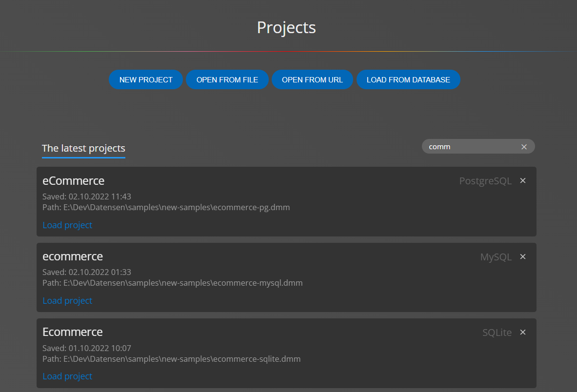Screen dimensions: 577x392
Task: Click the SQLite database type label
Action: (497, 332)
